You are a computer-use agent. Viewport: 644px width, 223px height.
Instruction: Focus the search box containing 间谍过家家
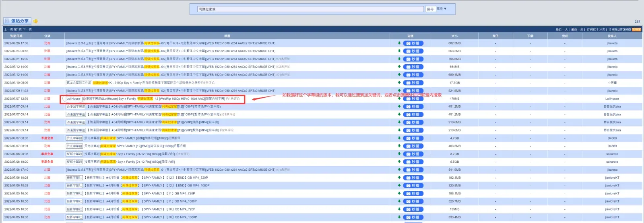pos(310,9)
